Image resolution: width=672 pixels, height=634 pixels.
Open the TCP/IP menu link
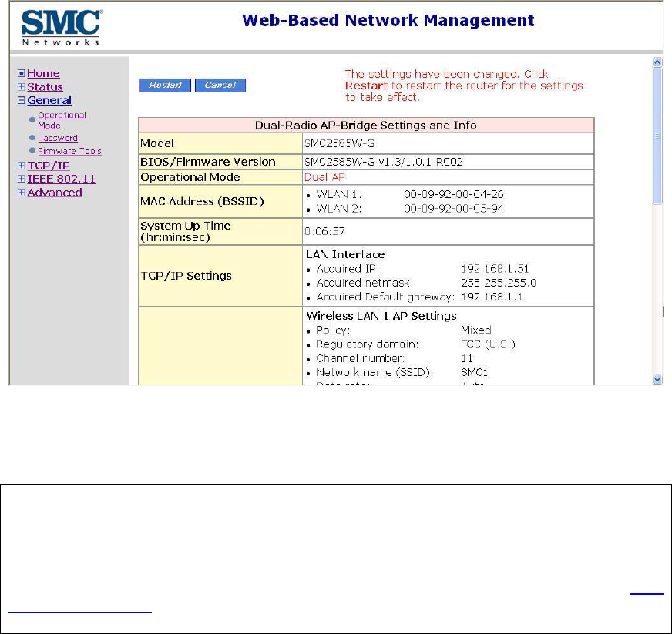[49, 166]
